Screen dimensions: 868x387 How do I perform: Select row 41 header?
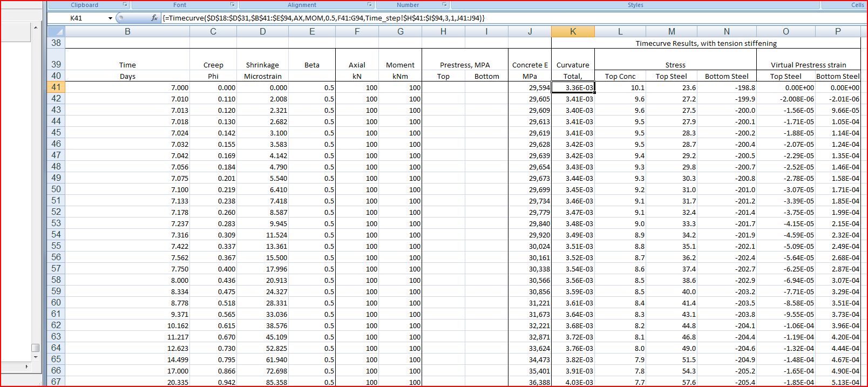pyautogui.click(x=56, y=87)
